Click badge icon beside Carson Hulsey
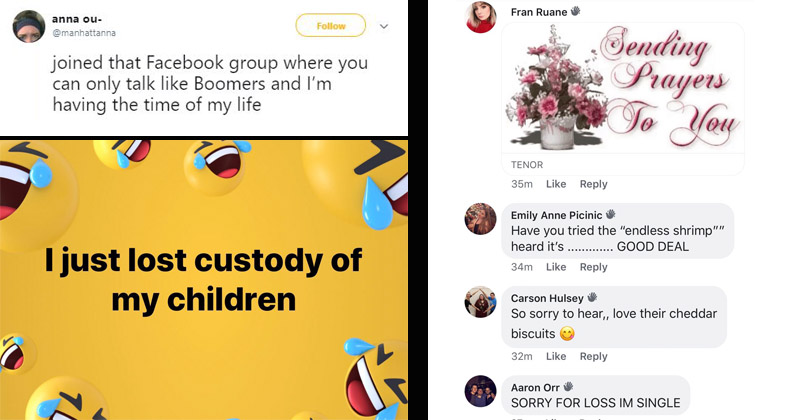 592,298
